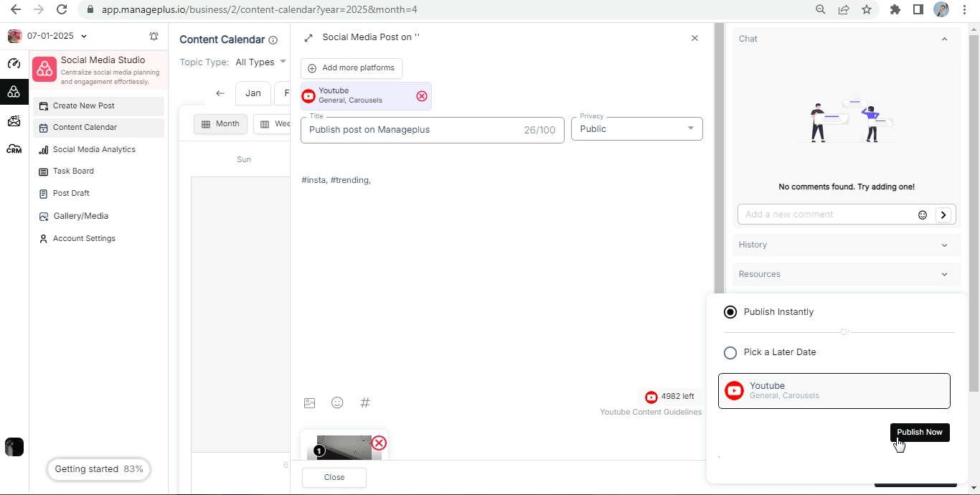Open Gallery/Media menu item
This screenshot has height=495, width=980.
(x=99, y=216)
